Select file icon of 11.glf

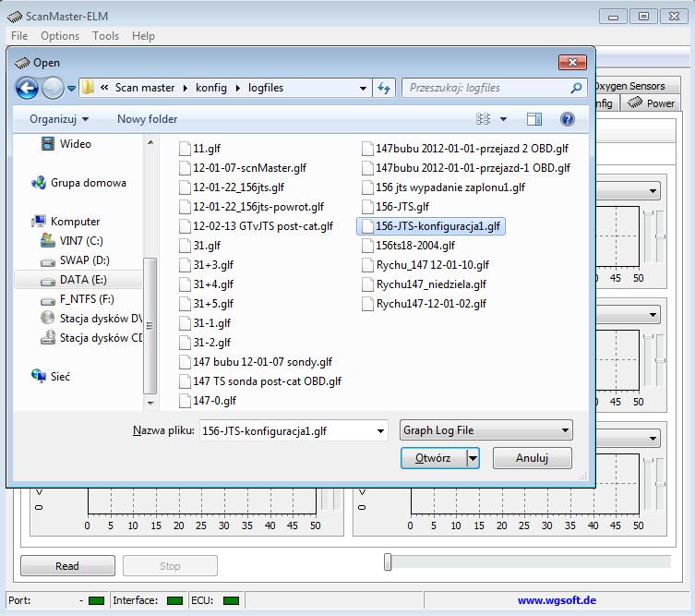[185, 149]
